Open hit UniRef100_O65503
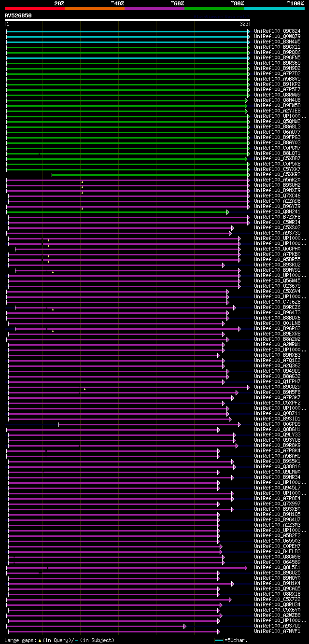 [x=277, y=541]
